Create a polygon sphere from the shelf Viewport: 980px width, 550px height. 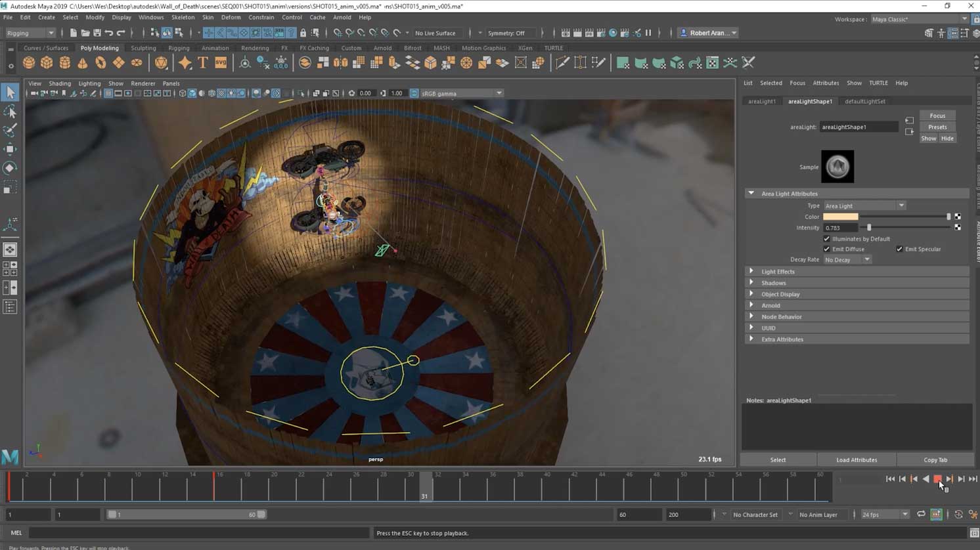click(x=29, y=63)
